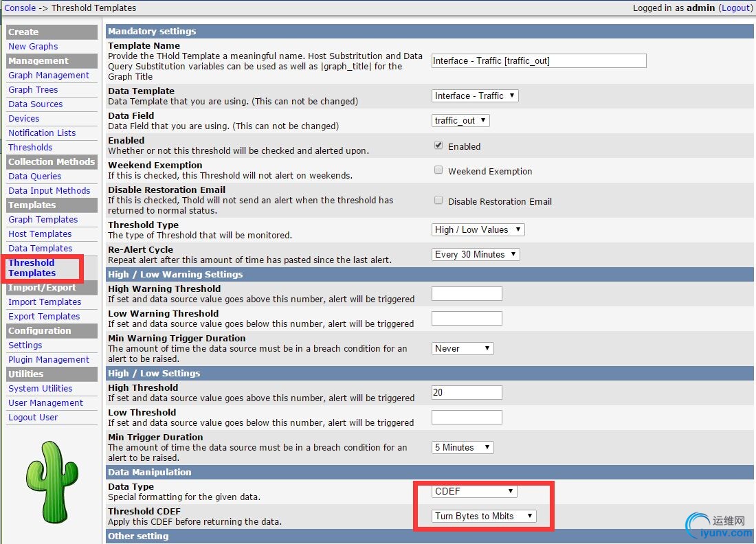756x544 pixels.
Task: Open the Data Type CDEF dropdown
Action: point(474,492)
